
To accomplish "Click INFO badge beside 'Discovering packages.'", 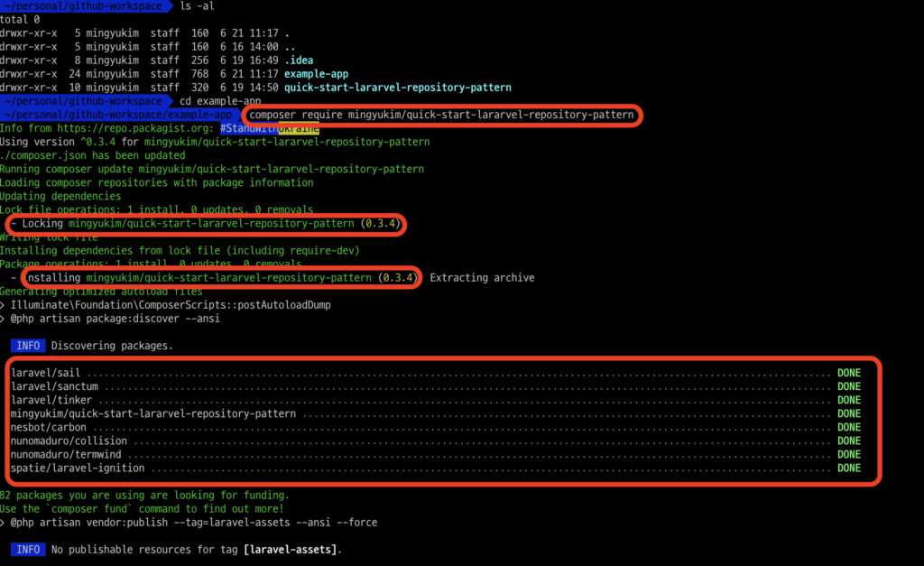I will (x=28, y=346).
